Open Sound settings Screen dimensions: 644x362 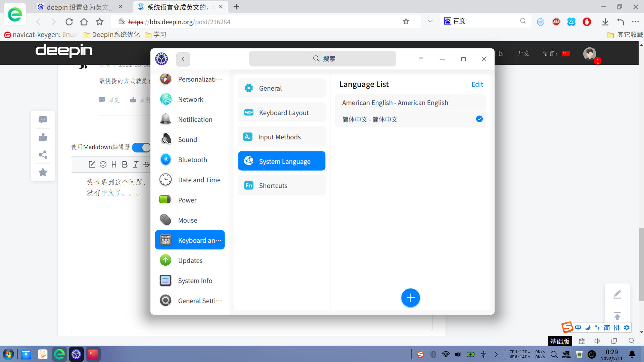click(190, 140)
